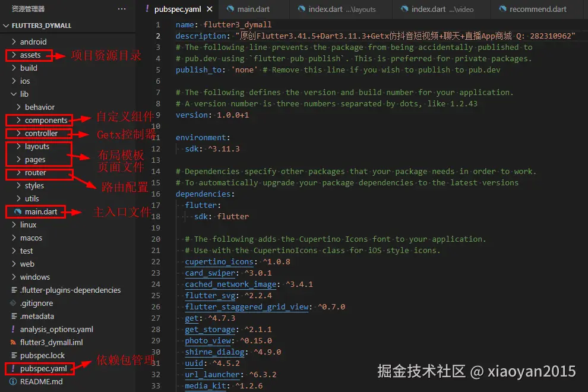This screenshot has height=392, width=588.
Task: Open the media_kit package link
Action: click(206, 385)
